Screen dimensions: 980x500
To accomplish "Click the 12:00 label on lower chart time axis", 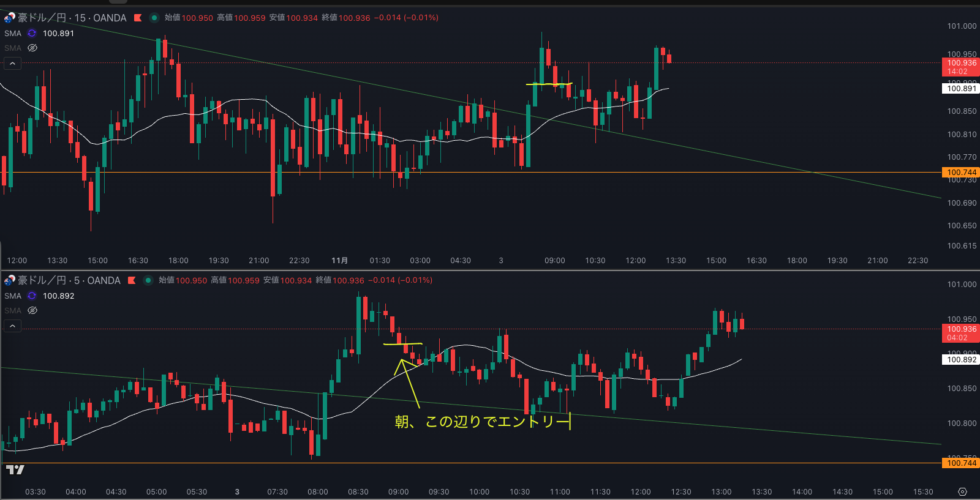I will 641,492.
